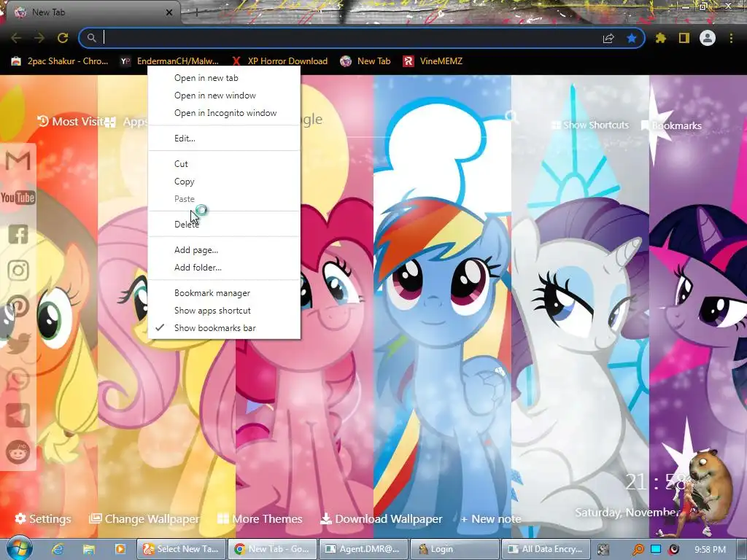Open 2pac Shakur bookmark
The image size is (747, 560).
point(60,61)
